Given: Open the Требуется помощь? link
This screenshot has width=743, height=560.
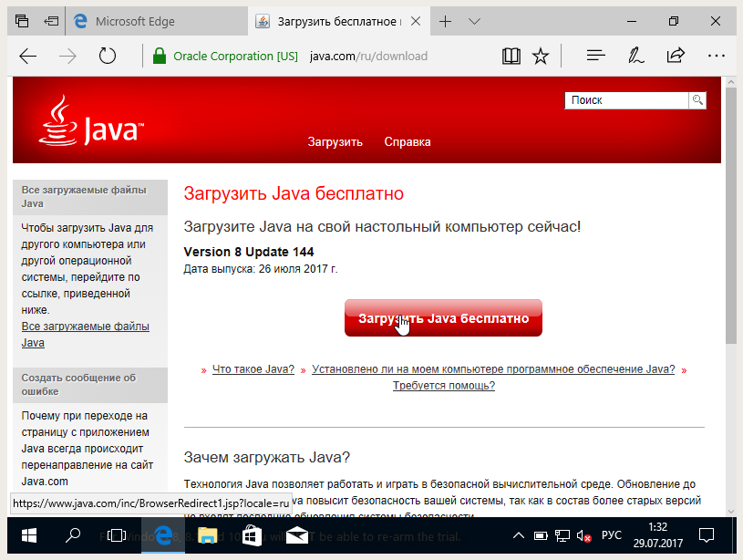Looking at the screenshot, I should click(444, 386).
